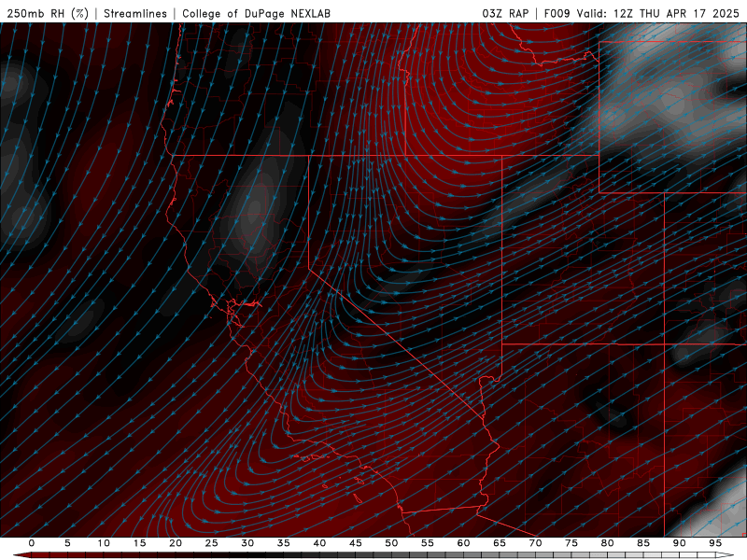Image resolution: width=747 pixels, height=560 pixels.
Task: Click the "30" colorbar tick label
Action: 247,543
